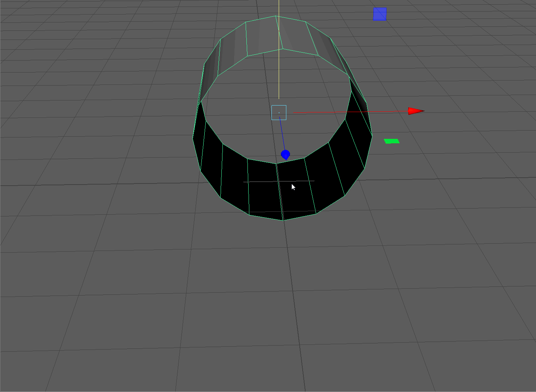Click the green plane handle

pyautogui.click(x=392, y=141)
